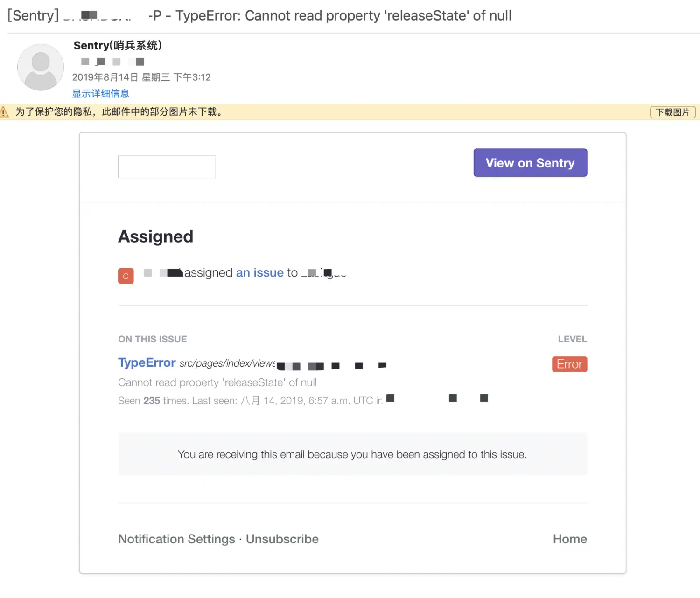The width and height of the screenshot is (700, 598).
Task: Click the 'Cannot read property' error message
Action: click(217, 382)
